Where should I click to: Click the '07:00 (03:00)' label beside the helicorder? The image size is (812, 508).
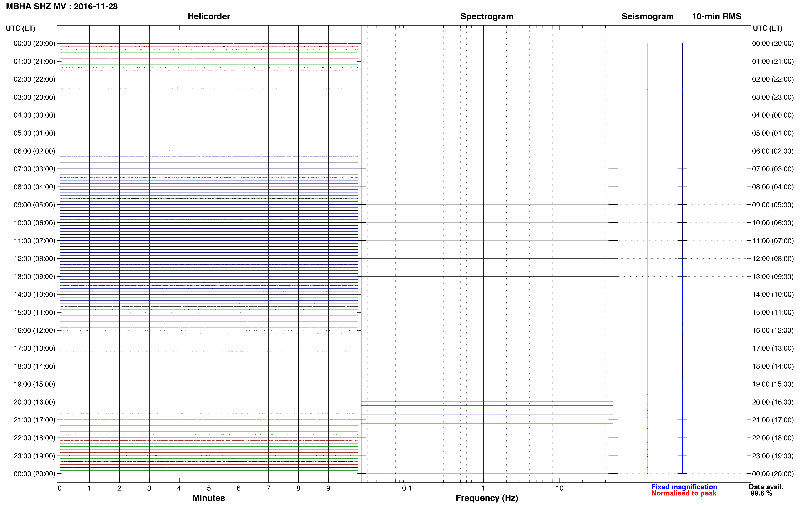coord(34,169)
